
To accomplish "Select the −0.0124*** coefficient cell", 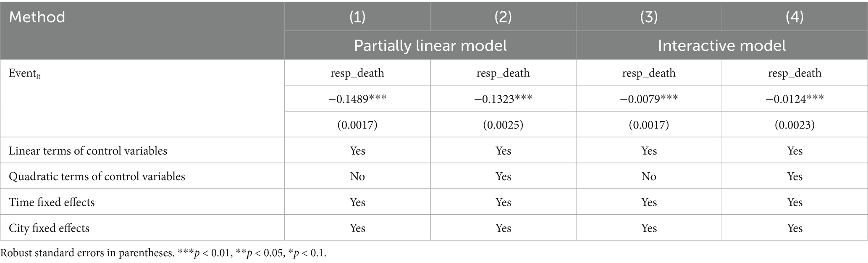I will pos(795,99).
